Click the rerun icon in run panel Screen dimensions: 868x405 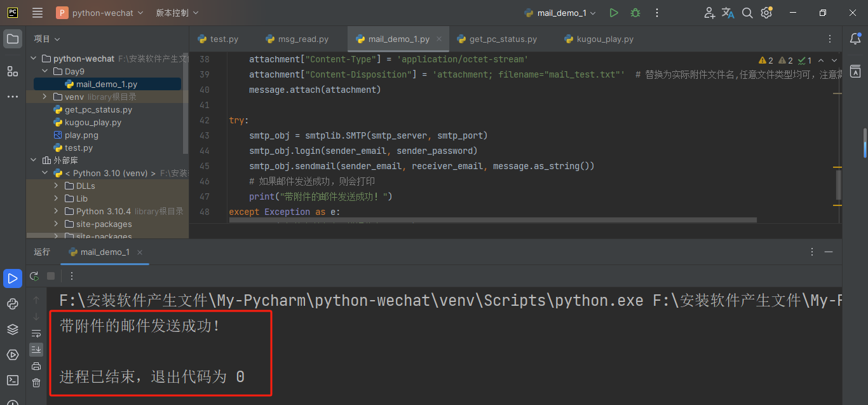(x=34, y=276)
